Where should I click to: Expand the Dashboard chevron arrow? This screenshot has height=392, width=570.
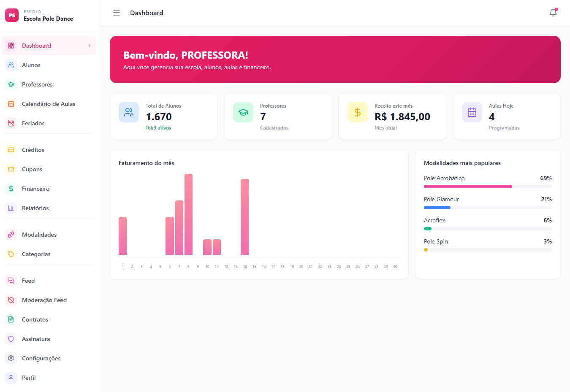coord(90,46)
